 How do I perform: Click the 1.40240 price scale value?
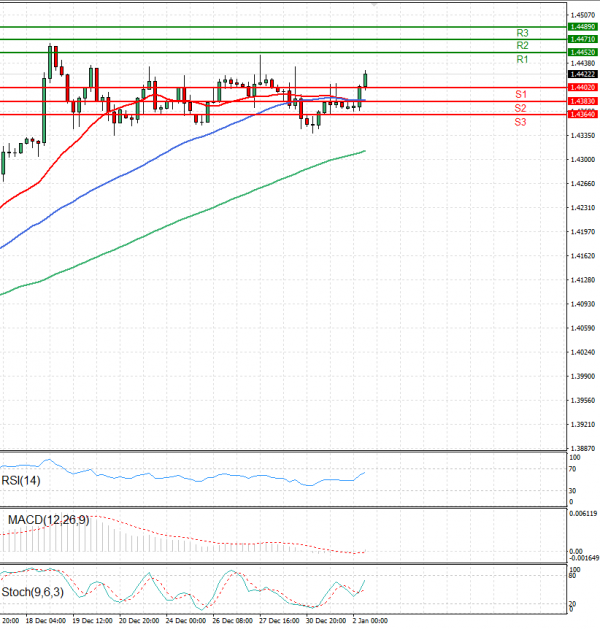(x=583, y=352)
